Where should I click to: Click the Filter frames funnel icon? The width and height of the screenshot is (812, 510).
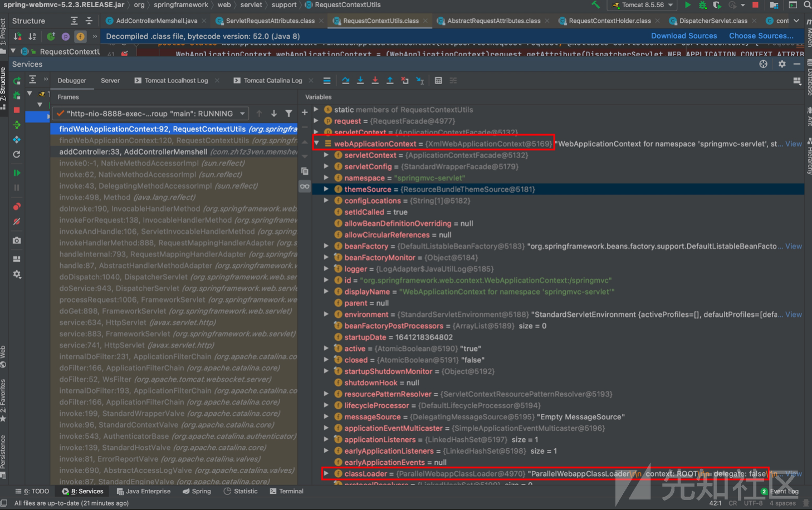(x=288, y=114)
